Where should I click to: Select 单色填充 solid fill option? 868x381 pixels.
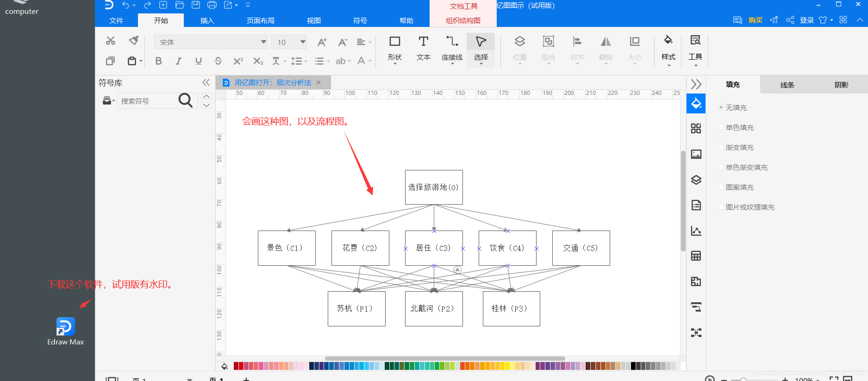[736, 127]
